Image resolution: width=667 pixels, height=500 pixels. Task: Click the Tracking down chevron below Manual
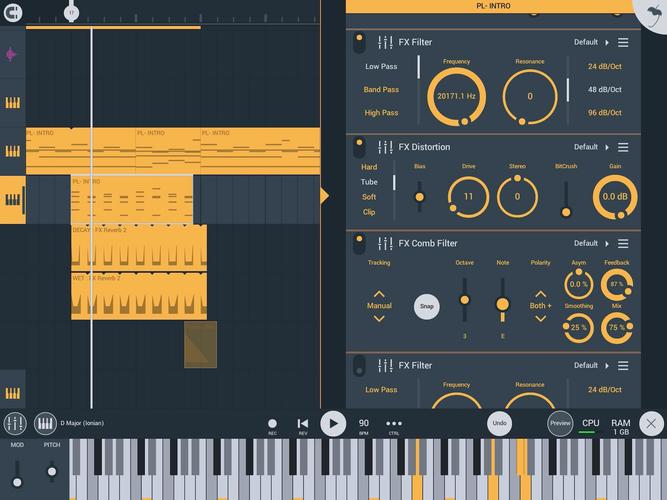[x=378, y=319]
